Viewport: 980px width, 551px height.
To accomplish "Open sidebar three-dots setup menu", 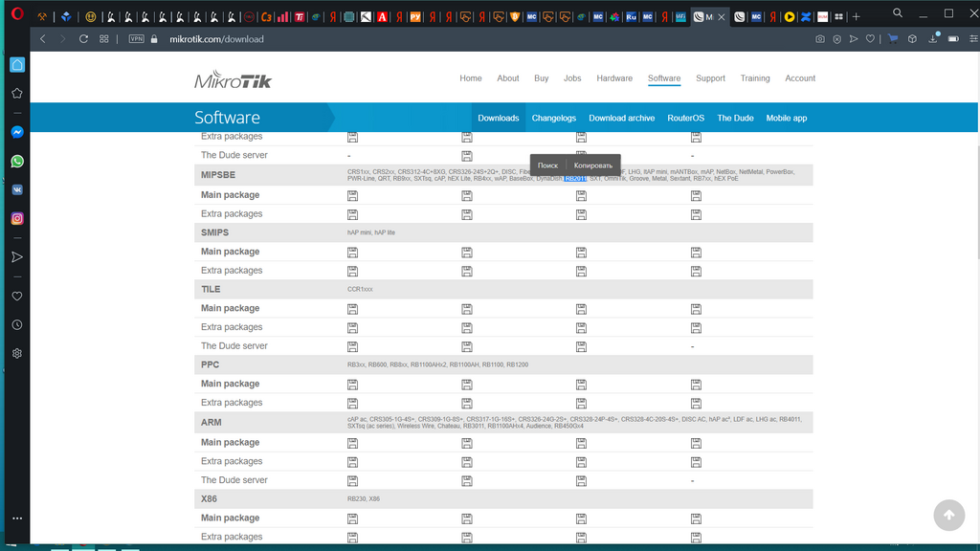I will 17,518.
